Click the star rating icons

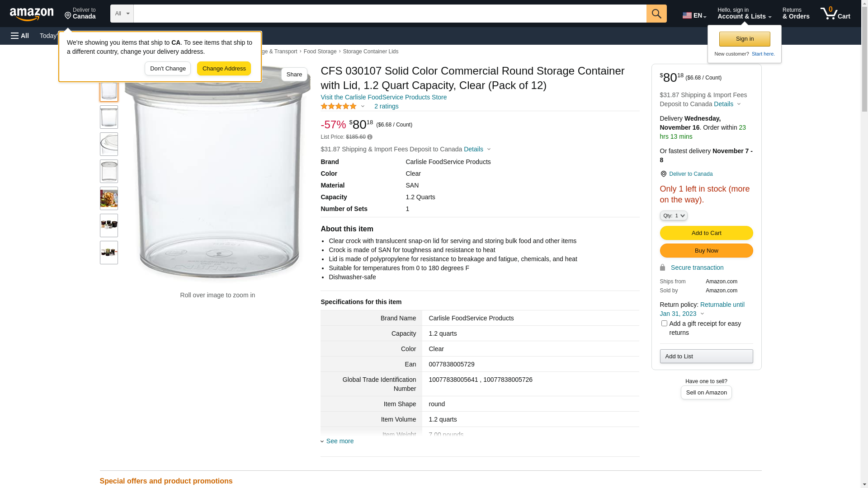click(339, 106)
